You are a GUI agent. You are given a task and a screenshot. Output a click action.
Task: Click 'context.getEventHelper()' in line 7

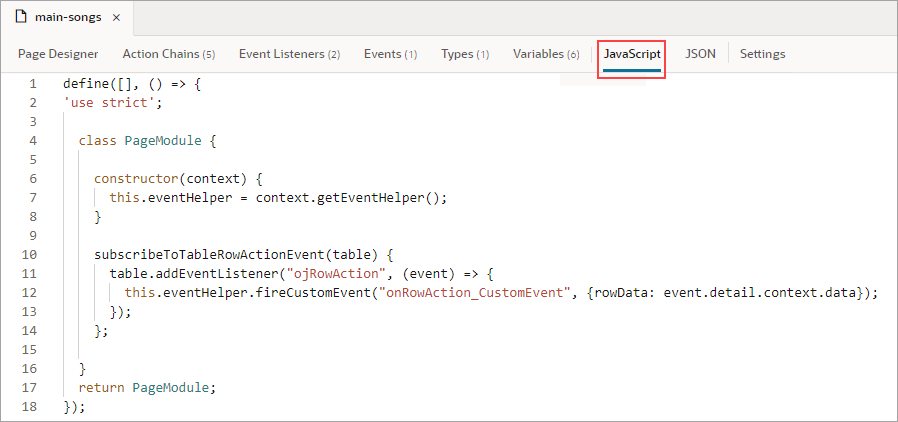(x=347, y=198)
